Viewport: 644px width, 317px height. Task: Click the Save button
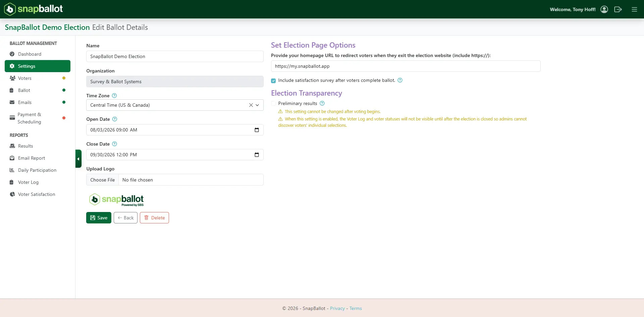point(99,218)
